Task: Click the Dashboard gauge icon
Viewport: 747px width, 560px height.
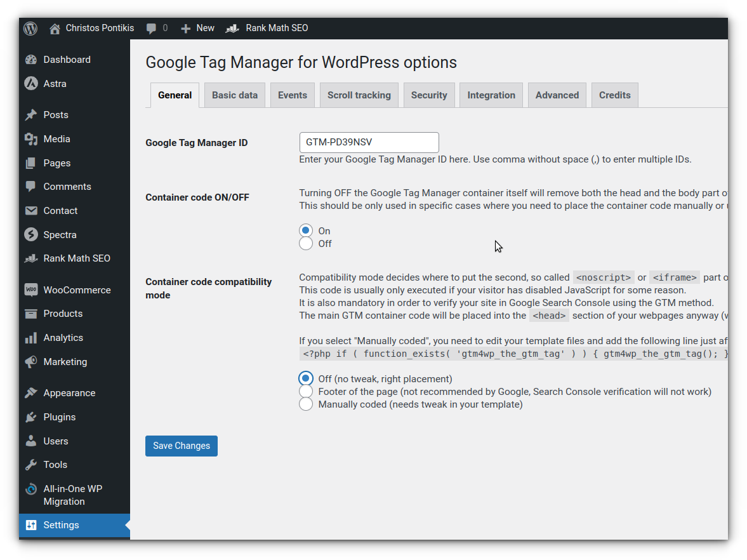Action: click(31, 60)
